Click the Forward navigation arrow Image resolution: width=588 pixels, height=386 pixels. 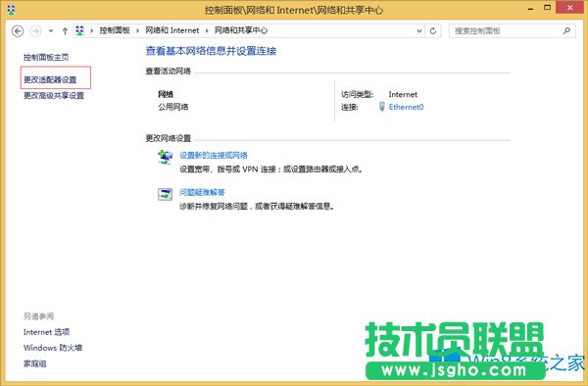click(35, 30)
